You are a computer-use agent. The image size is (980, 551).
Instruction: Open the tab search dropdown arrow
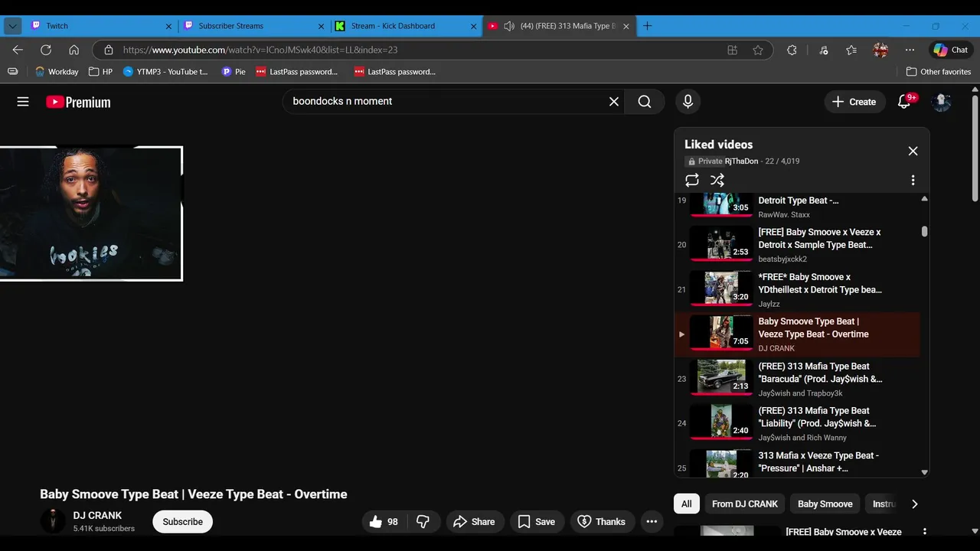click(12, 26)
